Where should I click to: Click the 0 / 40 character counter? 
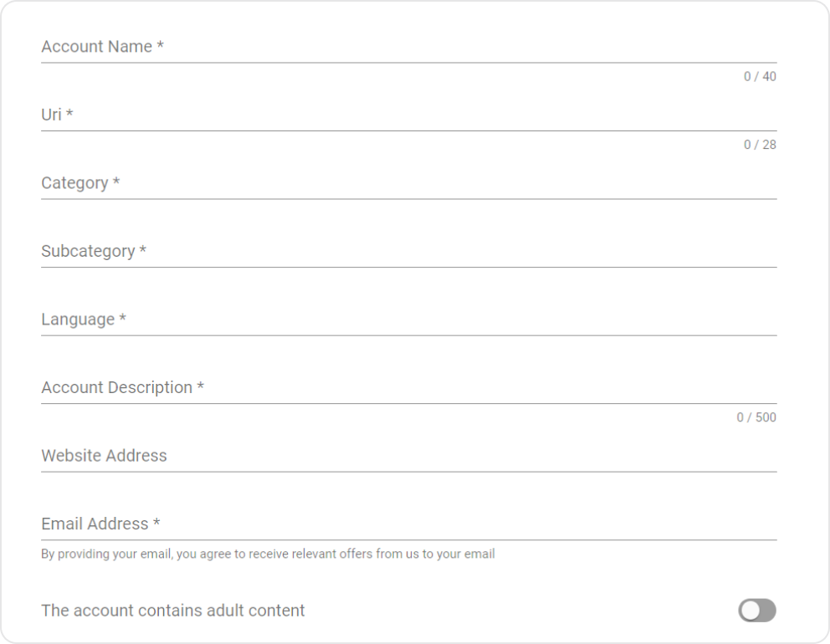click(x=760, y=77)
